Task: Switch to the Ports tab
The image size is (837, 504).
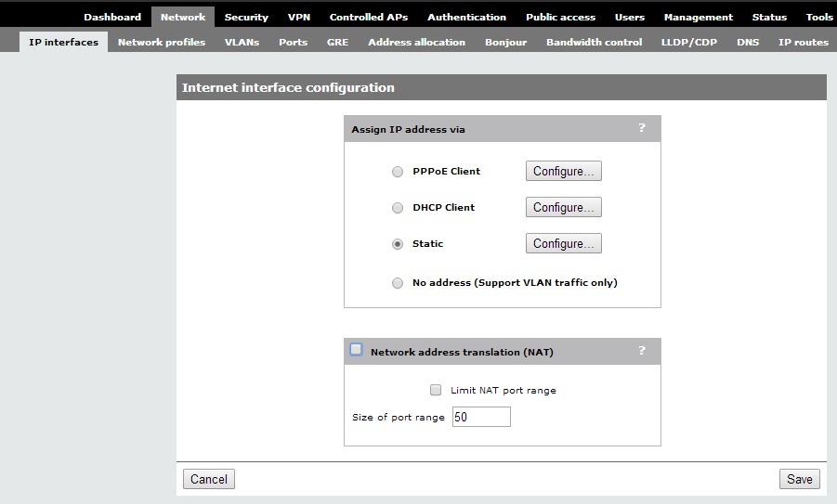Action: point(293,42)
